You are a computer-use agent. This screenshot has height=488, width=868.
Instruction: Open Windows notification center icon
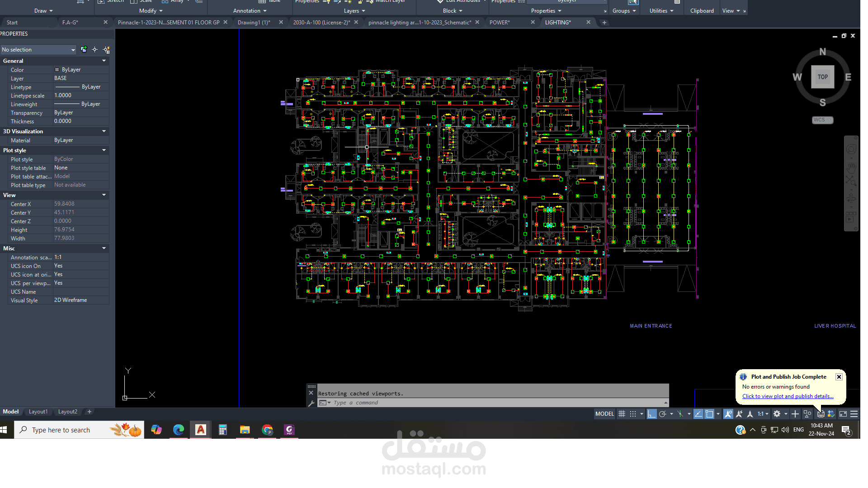pos(846,430)
